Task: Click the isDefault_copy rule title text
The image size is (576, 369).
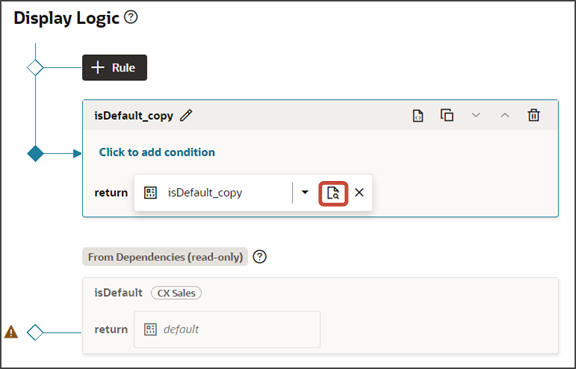Action: point(134,116)
